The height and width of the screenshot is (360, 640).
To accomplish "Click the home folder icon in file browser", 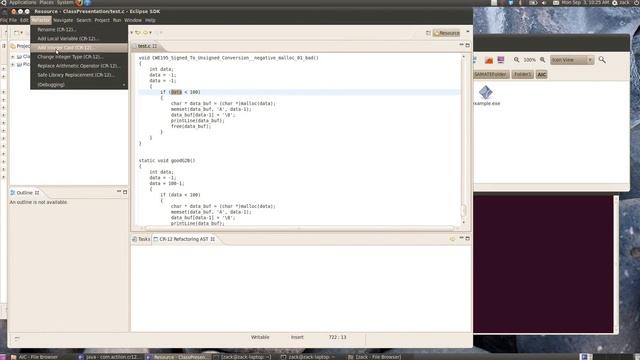I will (x=489, y=60).
